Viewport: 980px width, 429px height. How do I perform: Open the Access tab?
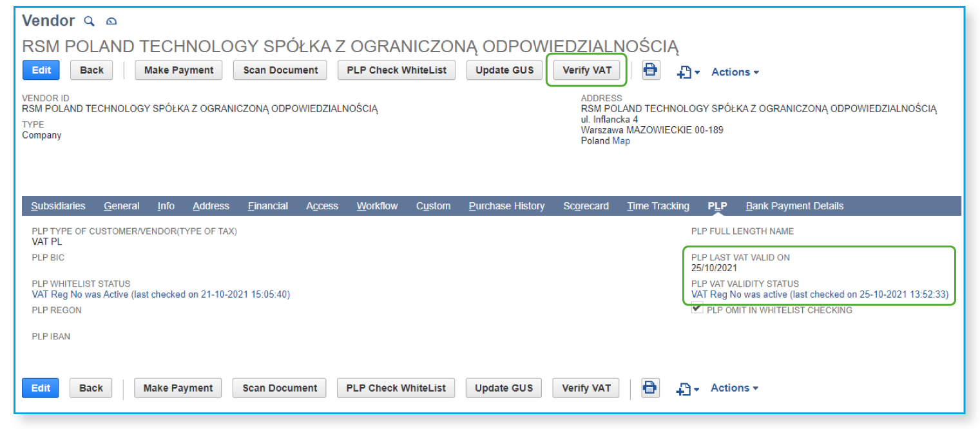[322, 206]
